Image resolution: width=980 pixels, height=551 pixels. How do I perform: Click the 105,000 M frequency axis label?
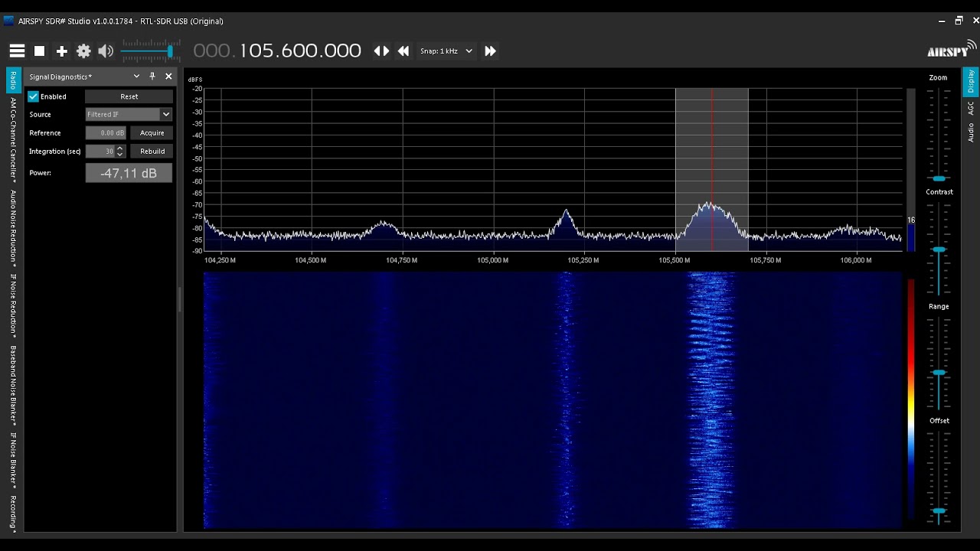click(493, 260)
